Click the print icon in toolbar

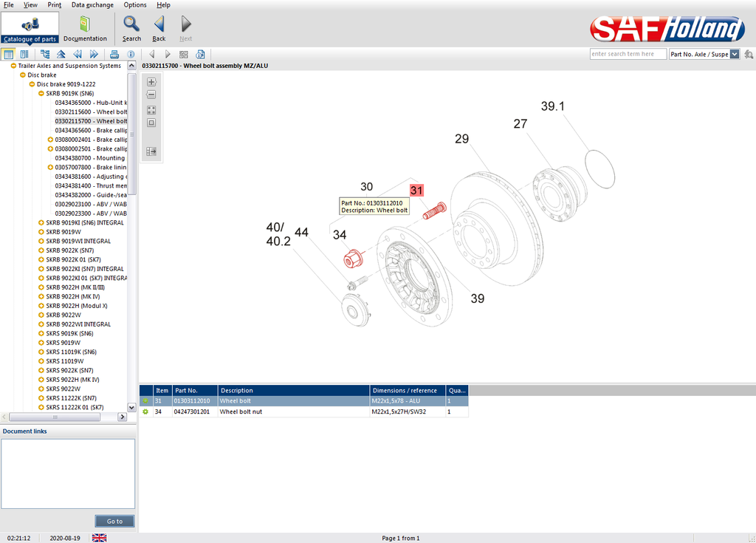114,54
